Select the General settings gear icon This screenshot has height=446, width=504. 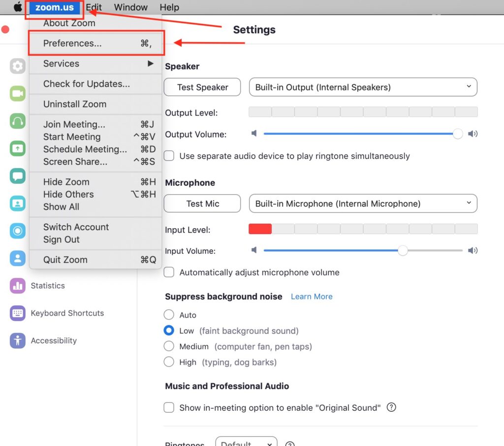[18, 66]
